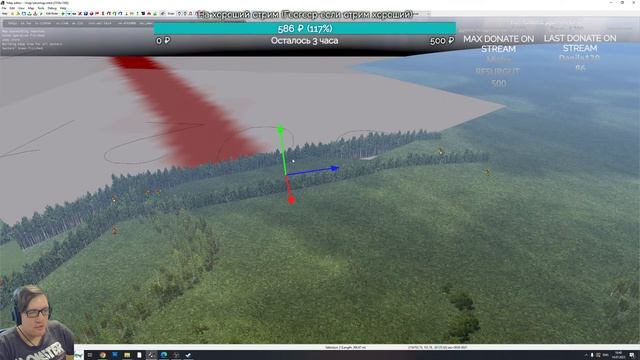The width and height of the screenshot is (640, 360).
Task: Open the Edit menu
Action: point(12,8)
